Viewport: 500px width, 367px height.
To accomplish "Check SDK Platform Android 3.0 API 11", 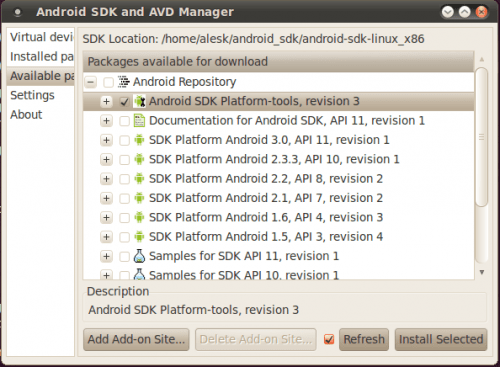I will tap(124, 140).
